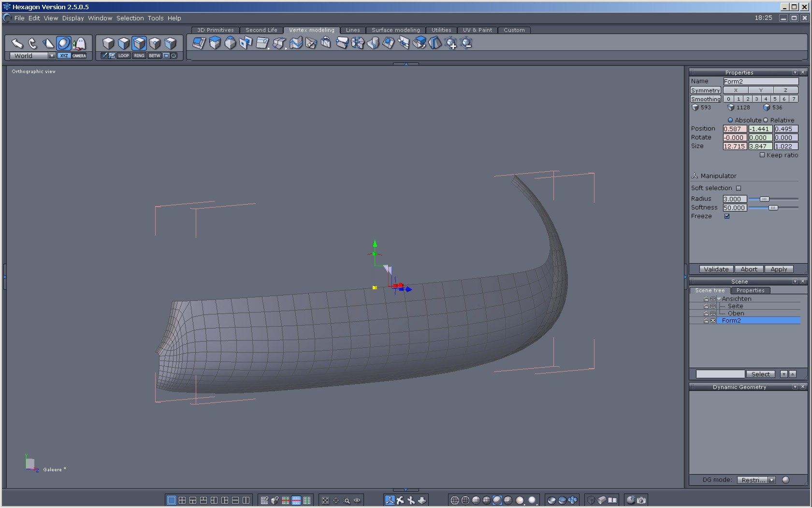This screenshot has width=812, height=508.
Task: Enable the Soft selection checkbox
Action: pyautogui.click(x=739, y=188)
